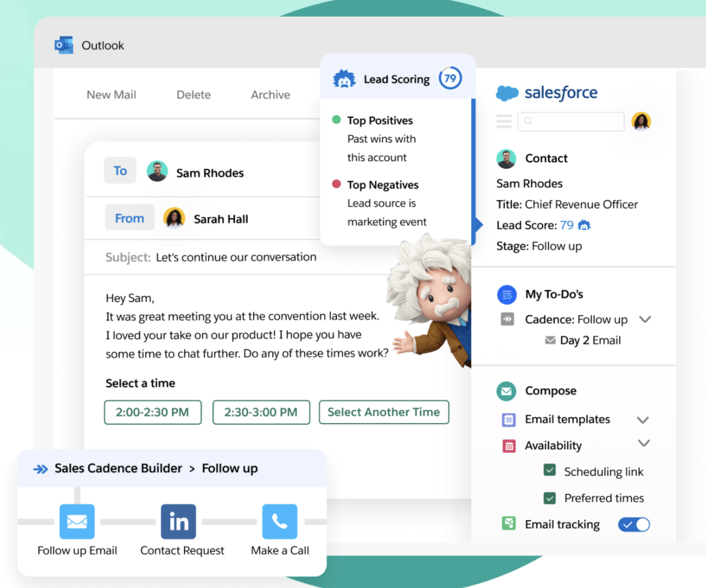Viewport: 706px width, 588px height.
Task: Click the Day 2 Email envelope icon
Action: click(550, 340)
